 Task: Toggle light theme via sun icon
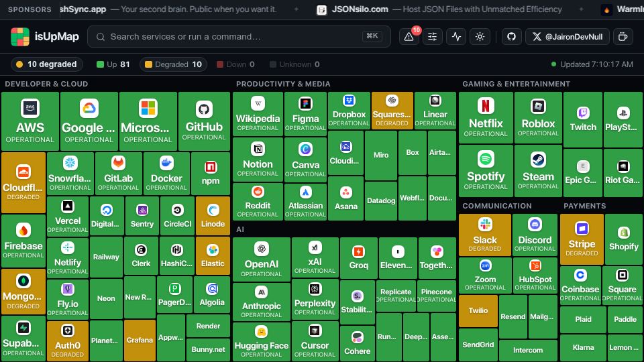[x=480, y=37]
